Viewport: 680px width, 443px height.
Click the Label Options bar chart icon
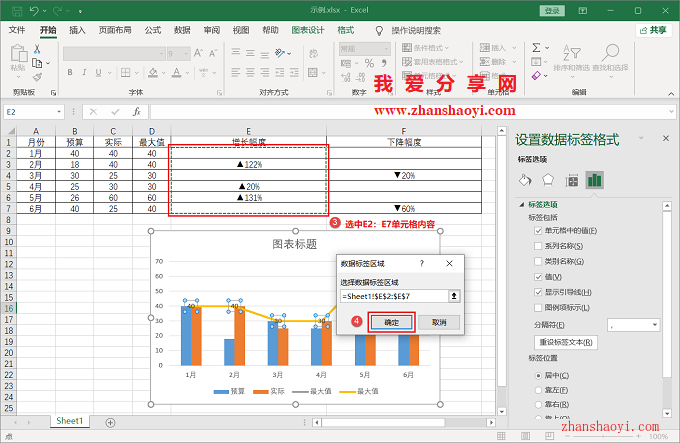tap(595, 180)
